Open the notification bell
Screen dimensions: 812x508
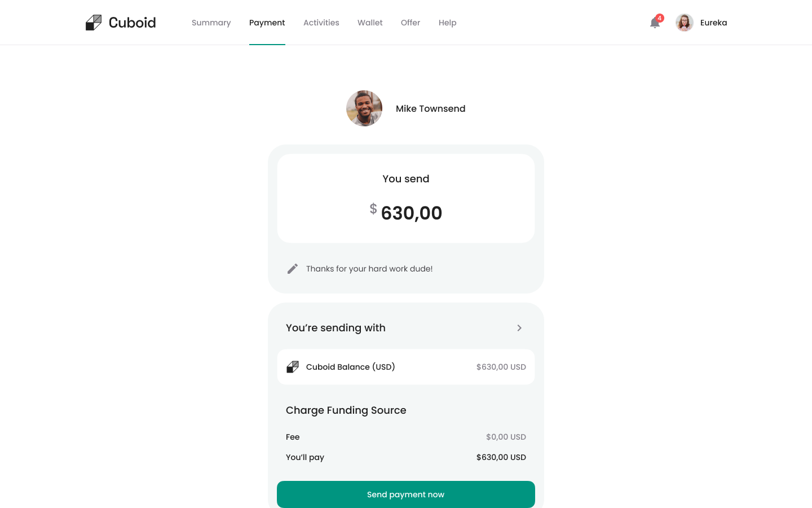[x=655, y=23]
